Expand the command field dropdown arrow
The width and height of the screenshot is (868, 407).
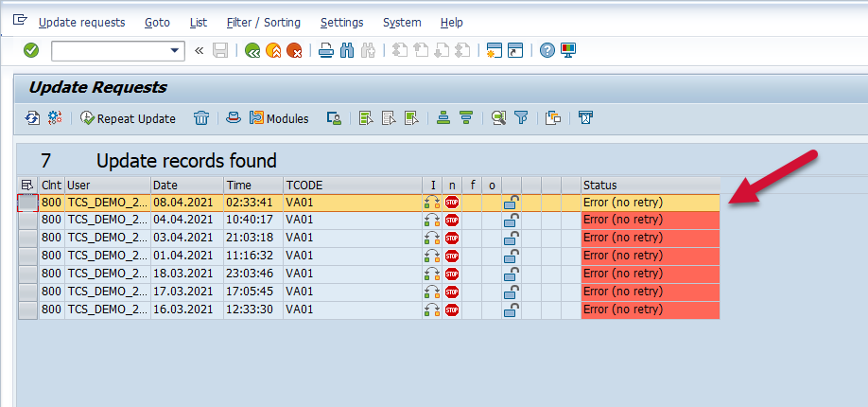pos(175,51)
